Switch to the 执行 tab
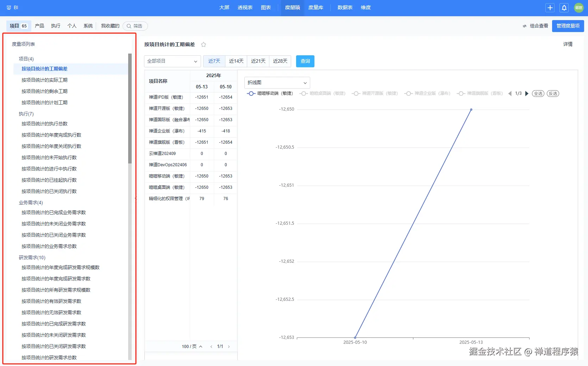The width and height of the screenshot is (588, 366). (56, 26)
